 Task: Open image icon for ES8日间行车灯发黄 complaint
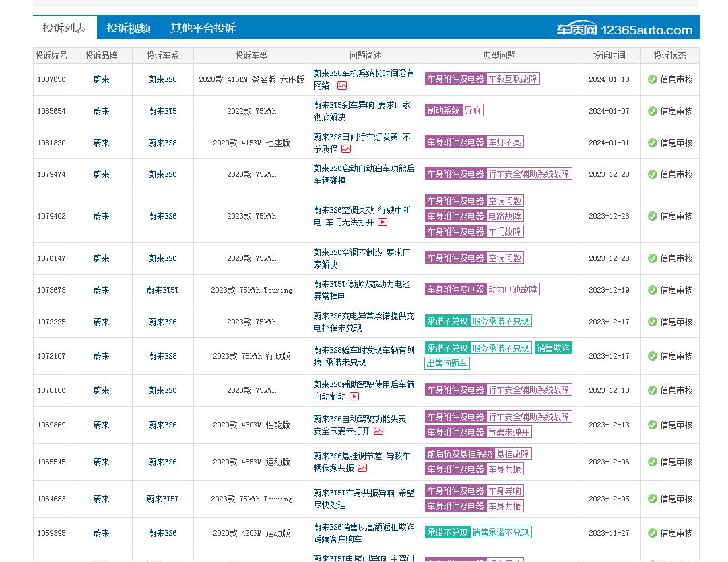point(346,149)
